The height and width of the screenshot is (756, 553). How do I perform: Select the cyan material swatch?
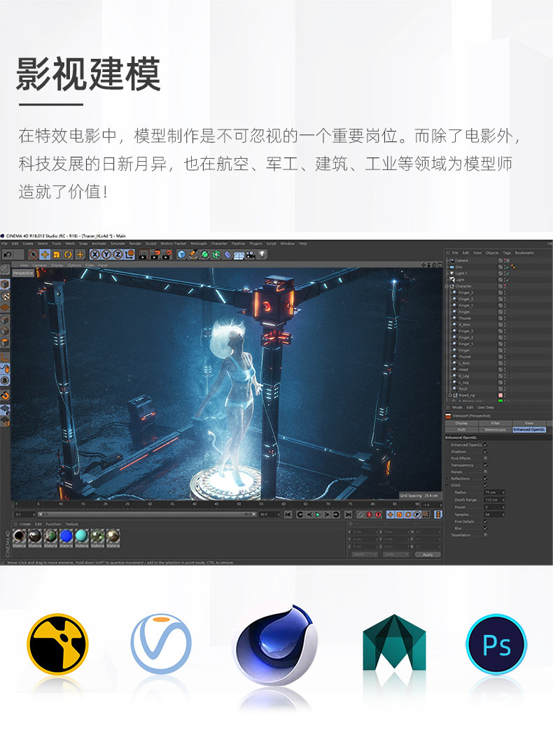tap(81, 537)
